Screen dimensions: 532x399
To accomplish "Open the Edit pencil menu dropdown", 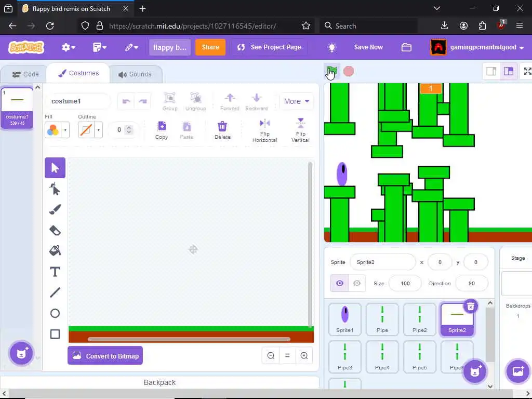I will pos(131,47).
